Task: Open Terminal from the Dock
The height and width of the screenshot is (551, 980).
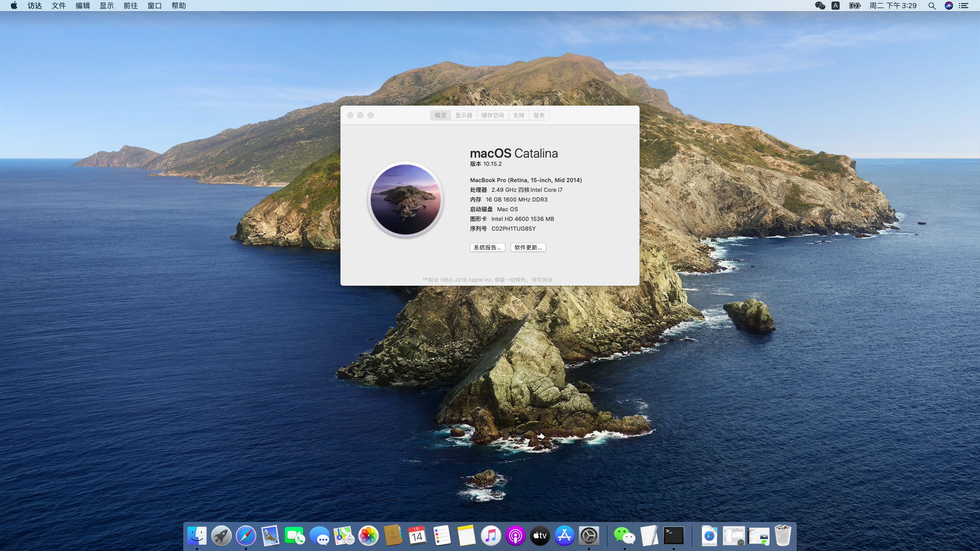Action: (x=674, y=536)
